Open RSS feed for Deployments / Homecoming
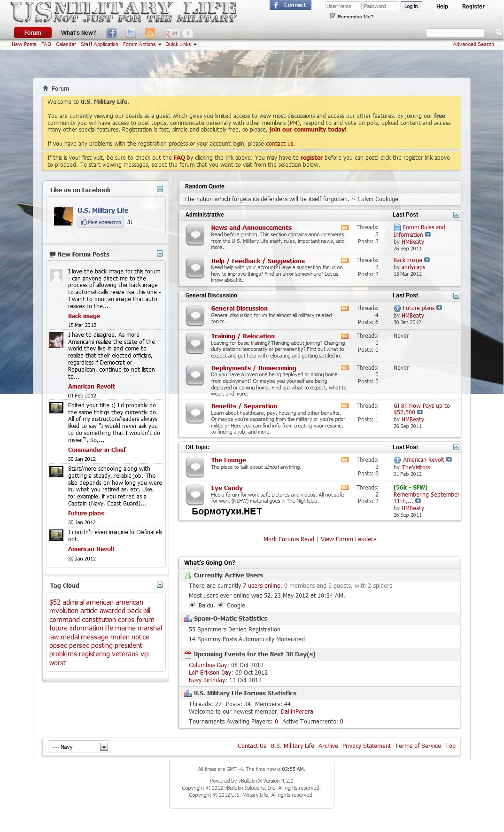 (345, 368)
